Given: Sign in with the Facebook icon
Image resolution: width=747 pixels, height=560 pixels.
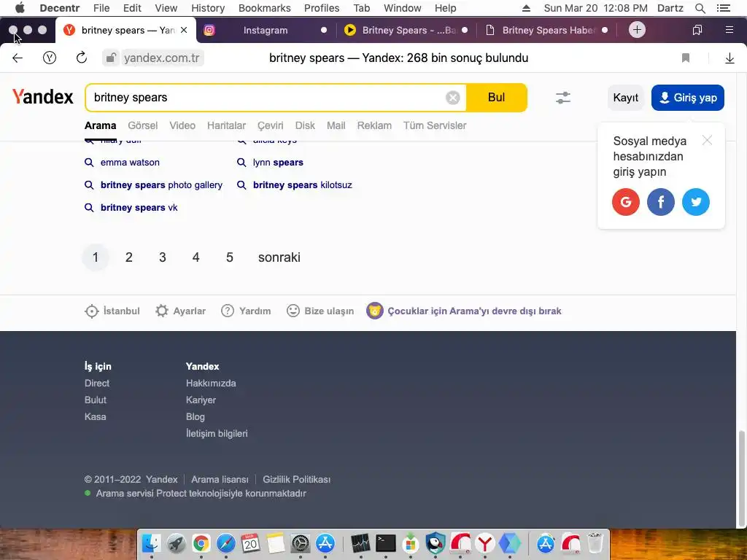Looking at the screenshot, I should 661,202.
